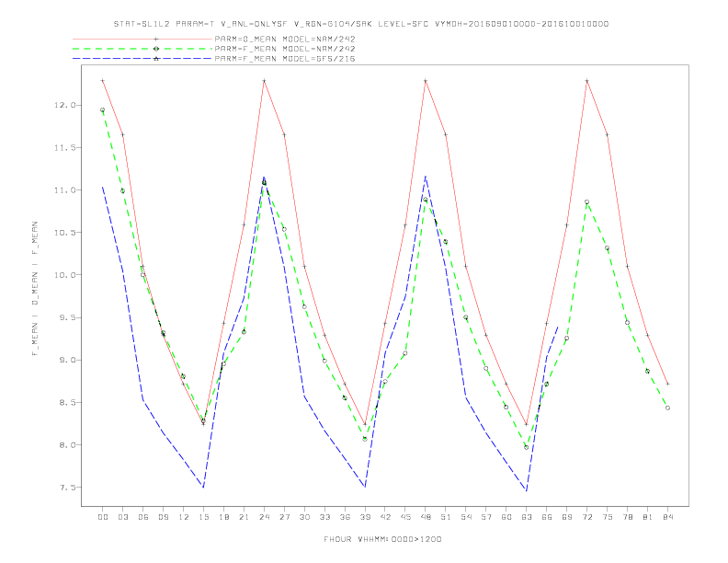Viewport: 728px width, 563px height.
Task: Click x-axis tick label 48
Action: pyautogui.click(x=426, y=517)
